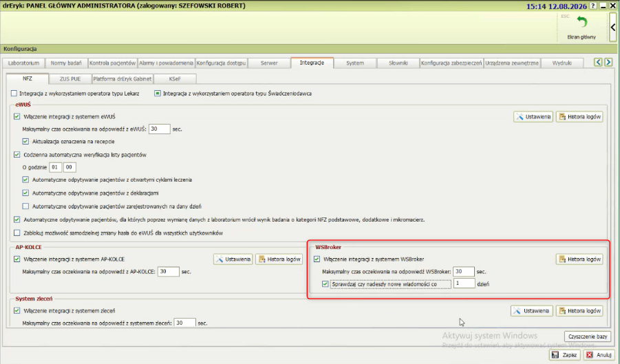The height and width of the screenshot is (364, 620).
Task: Open eWUŚ Historia logów
Action: pyautogui.click(x=579, y=116)
